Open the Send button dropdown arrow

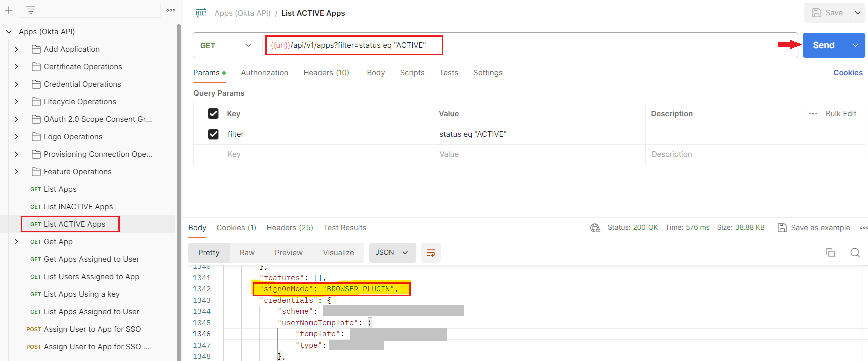tap(855, 45)
